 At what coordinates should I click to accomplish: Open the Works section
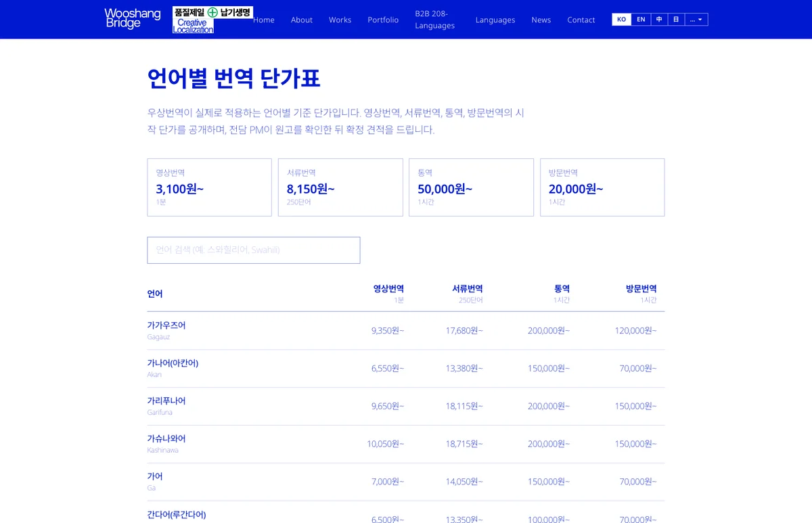pyautogui.click(x=340, y=20)
